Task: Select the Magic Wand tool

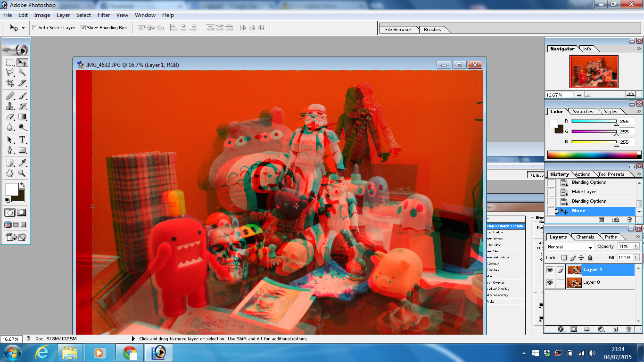Action: (x=22, y=72)
